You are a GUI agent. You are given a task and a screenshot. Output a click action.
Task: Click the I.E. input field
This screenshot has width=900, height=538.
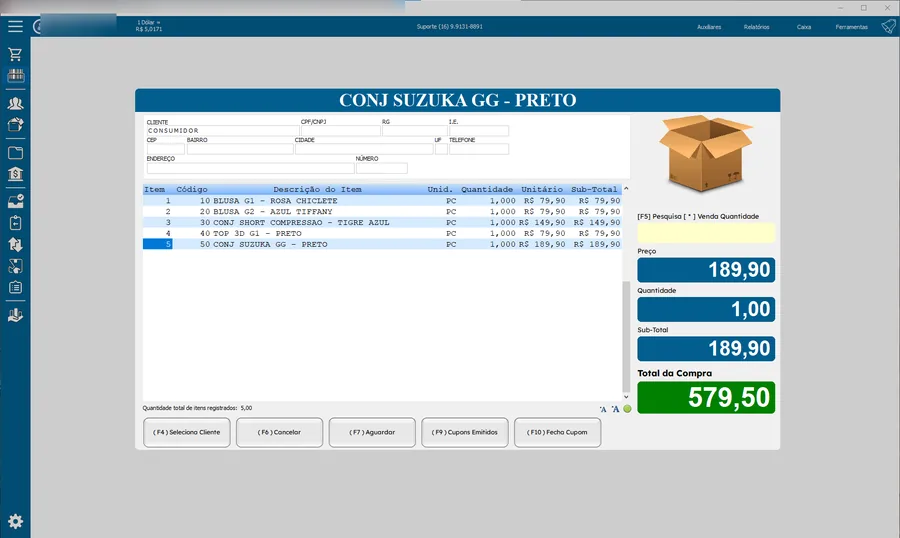point(479,131)
